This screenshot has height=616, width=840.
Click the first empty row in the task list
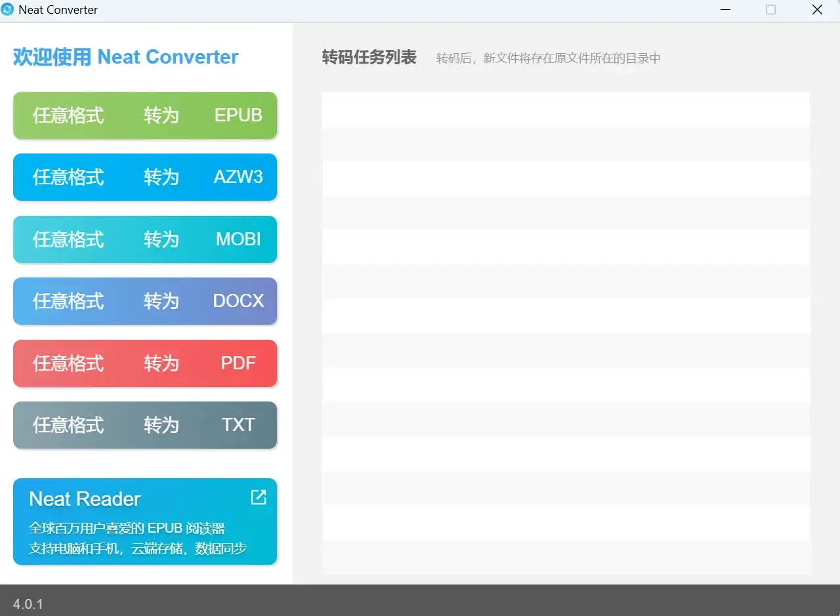pyautogui.click(x=566, y=109)
